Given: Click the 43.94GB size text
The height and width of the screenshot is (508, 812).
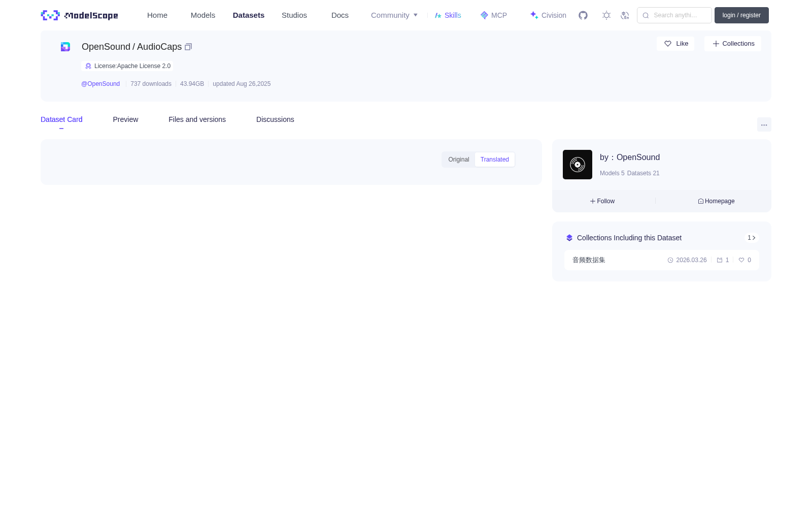Looking at the screenshot, I should (x=192, y=84).
